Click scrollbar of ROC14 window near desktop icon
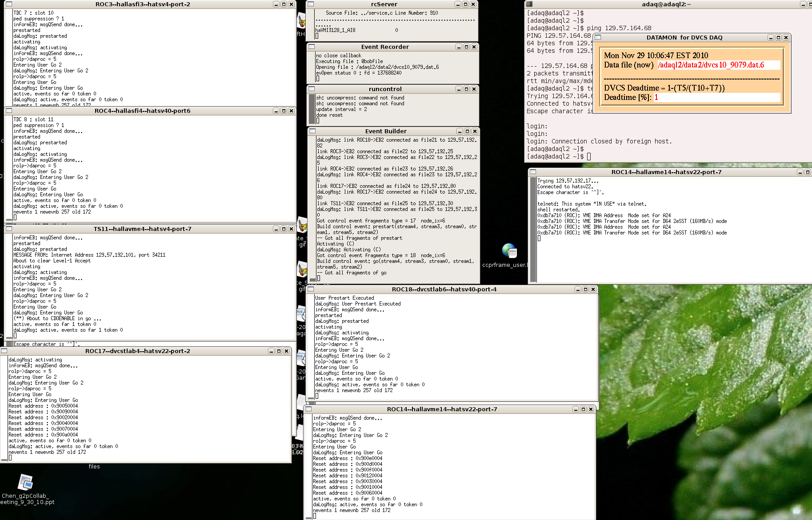The height and width of the screenshot is (520, 812). [x=533, y=229]
